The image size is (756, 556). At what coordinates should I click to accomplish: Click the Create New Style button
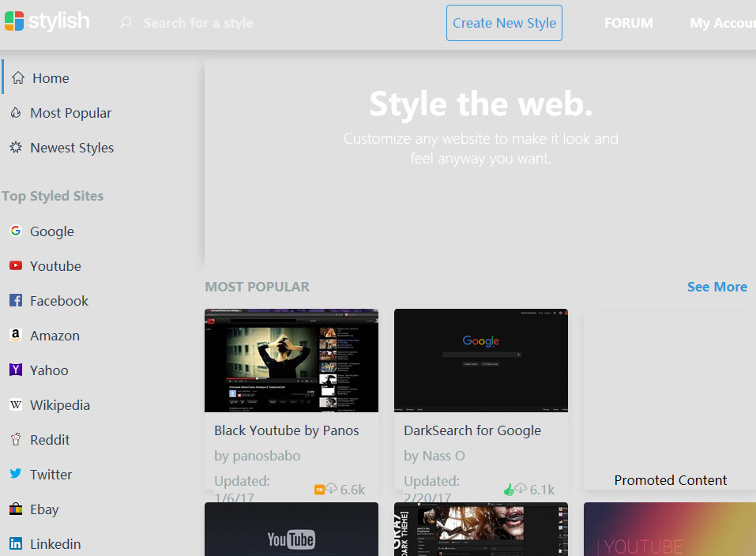tap(504, 23)
